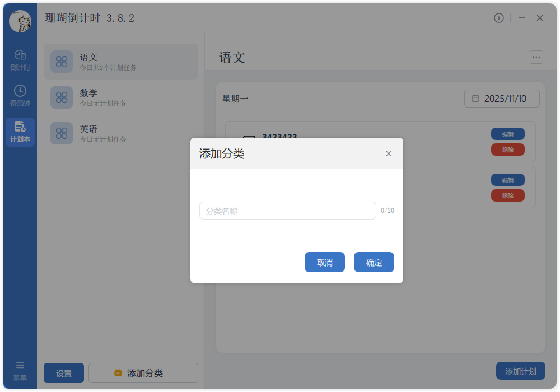The image size is (560, 392).
Task: Cancel the add category dialog
Action: 324,262
